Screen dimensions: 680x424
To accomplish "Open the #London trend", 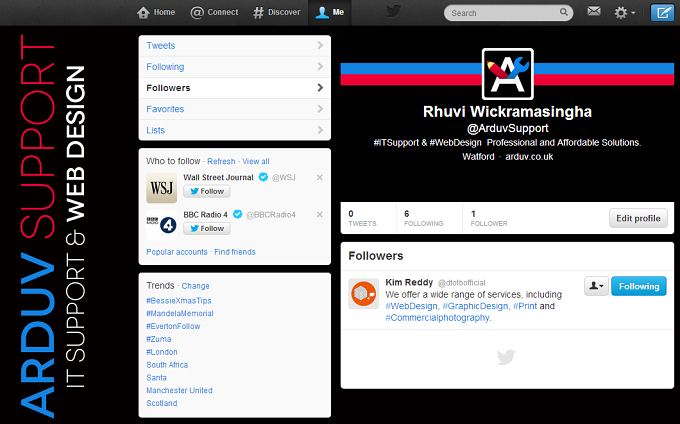I will [162, 352].
